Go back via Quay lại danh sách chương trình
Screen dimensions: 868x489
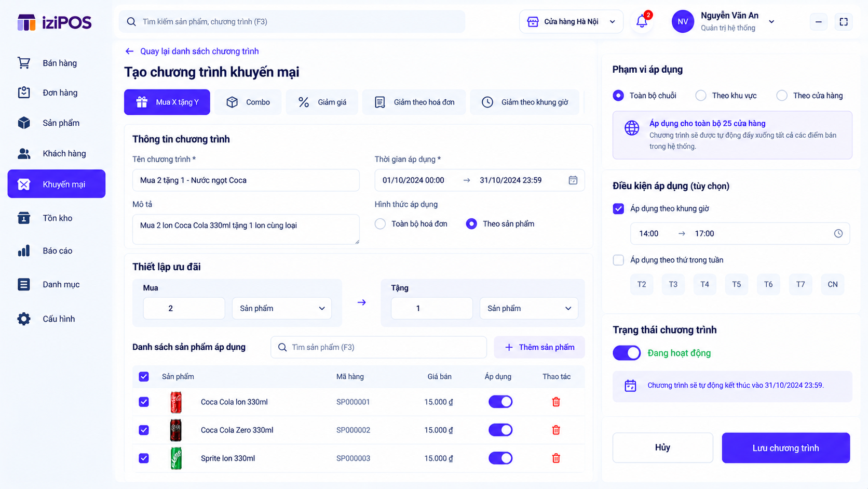(192, 51)
